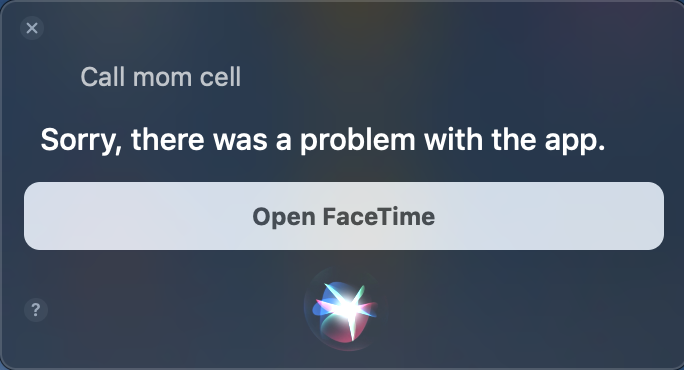The image size is (684, 370).
Task: Click the text "problem with the app"
Action: (452, 140)
